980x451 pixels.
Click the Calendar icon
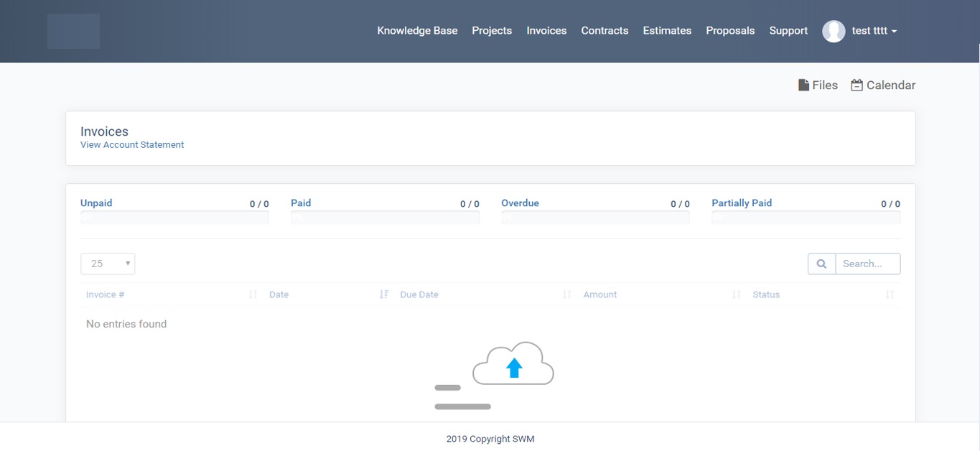coord(857,85)
